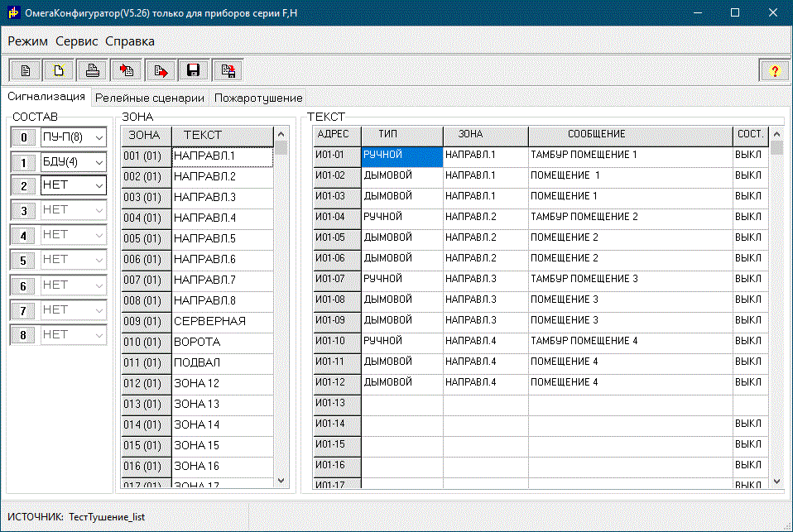This screenshot has height=532, width=793.
Task: Select zone row 014 (01)
Action: pyautogui.click(x=147, y=425)
